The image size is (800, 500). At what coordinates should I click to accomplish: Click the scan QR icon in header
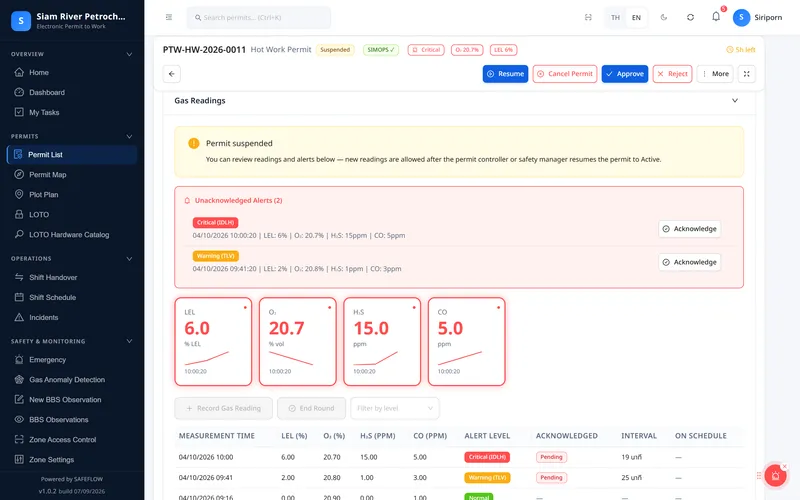point(588,17)
